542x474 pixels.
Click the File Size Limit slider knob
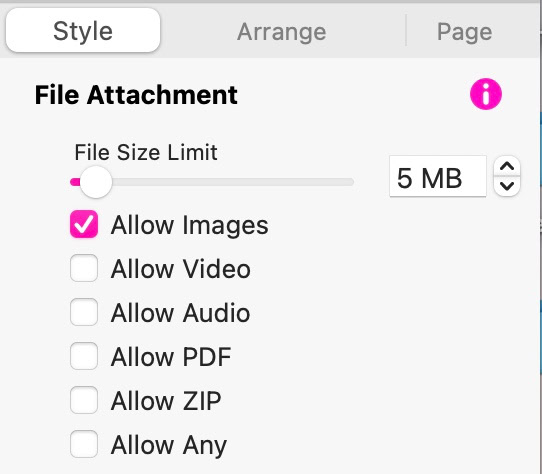[x=96, y=182]
